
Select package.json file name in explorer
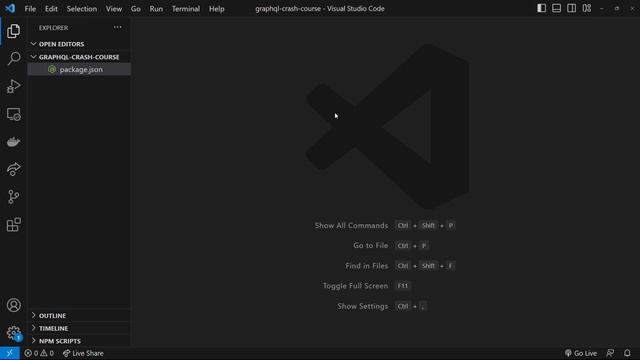click(x=81, y=69)
